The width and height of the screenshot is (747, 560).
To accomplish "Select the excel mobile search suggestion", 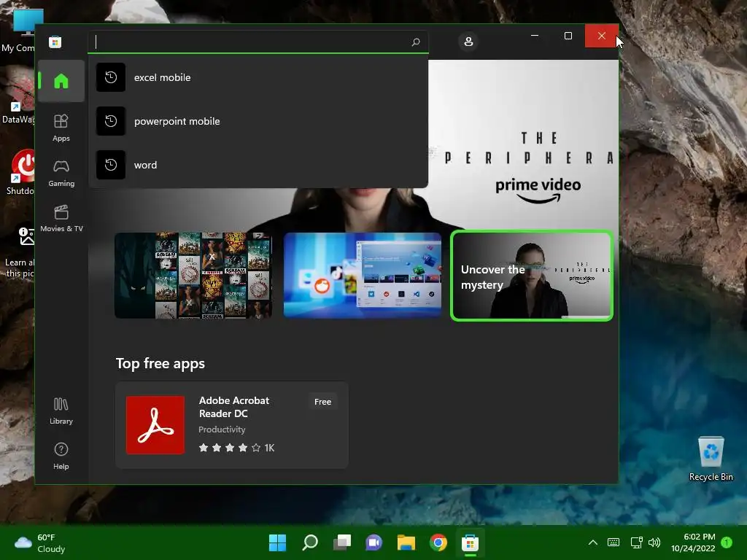I will pyautogui.click(x=258, y=77).
